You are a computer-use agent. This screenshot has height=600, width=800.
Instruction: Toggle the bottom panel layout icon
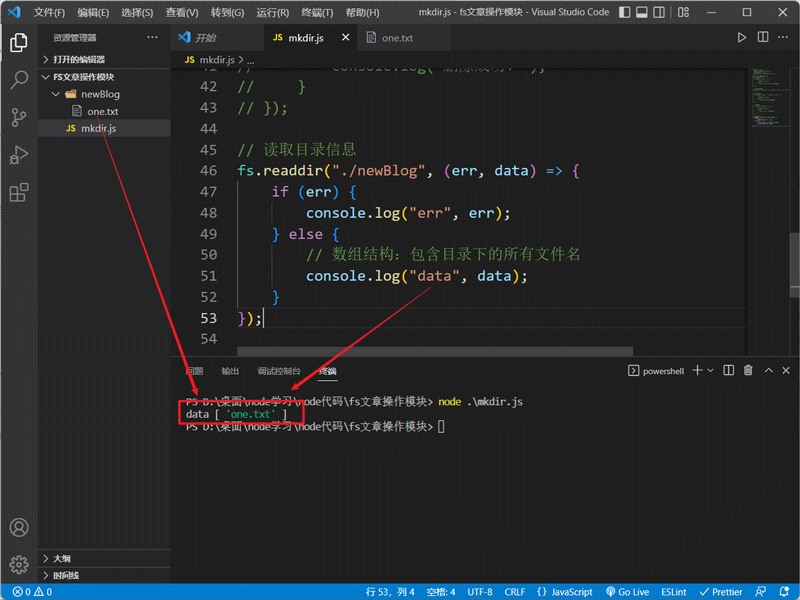pos(642,12)
